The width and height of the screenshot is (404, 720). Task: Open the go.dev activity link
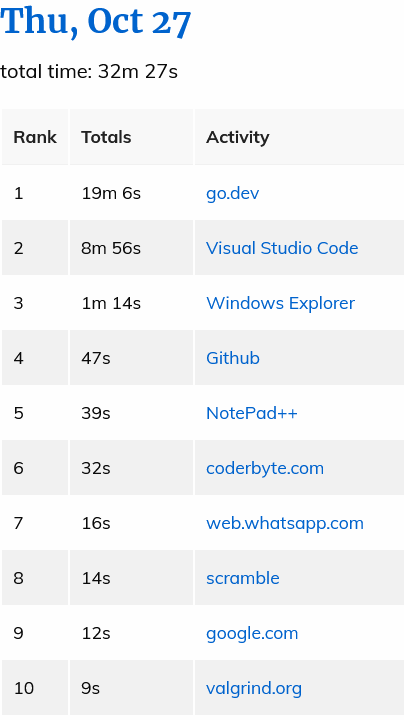tap(232, 193)
